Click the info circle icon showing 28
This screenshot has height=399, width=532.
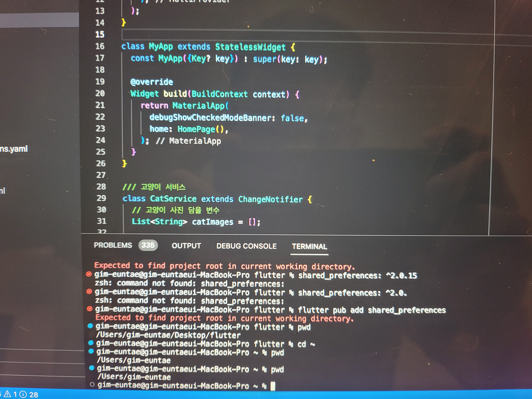tap(23, 394)
